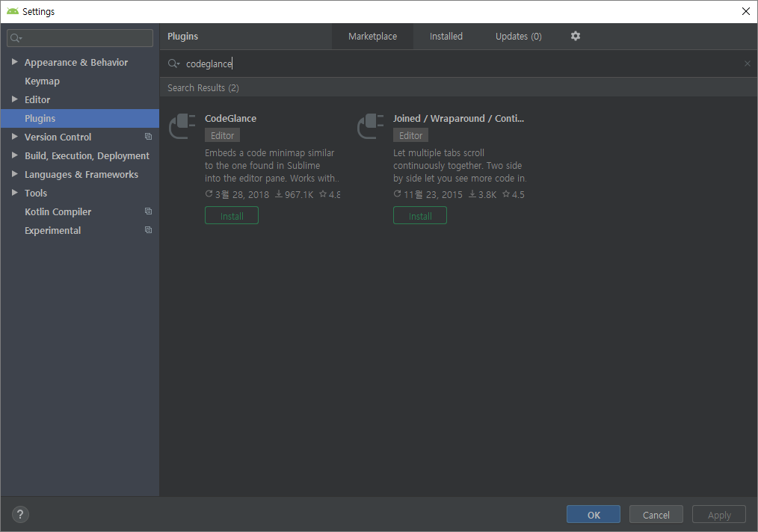
Task: Open help with the question mark button
Action: pos(20,515)
